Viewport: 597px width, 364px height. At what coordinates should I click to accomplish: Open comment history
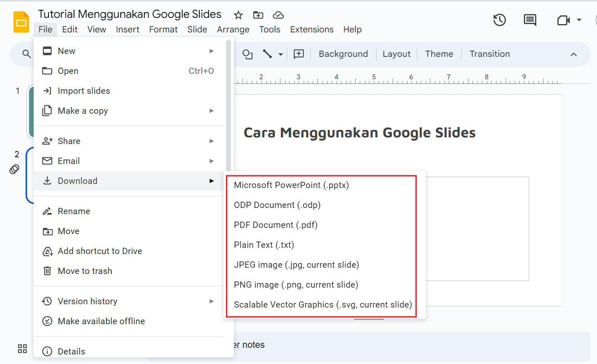coord(530,20)
